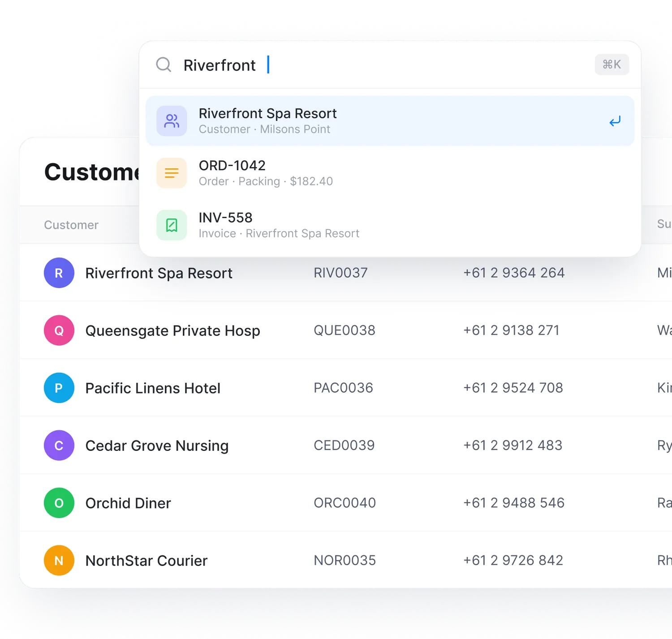This screenshot has height=639, width=672.
Task: Click phone number +61 2 9488 546
Action: tap(514, 503)
